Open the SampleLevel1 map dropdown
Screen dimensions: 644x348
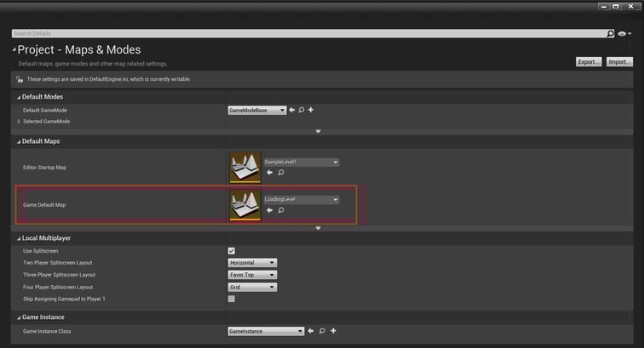(x=301, y=163)
